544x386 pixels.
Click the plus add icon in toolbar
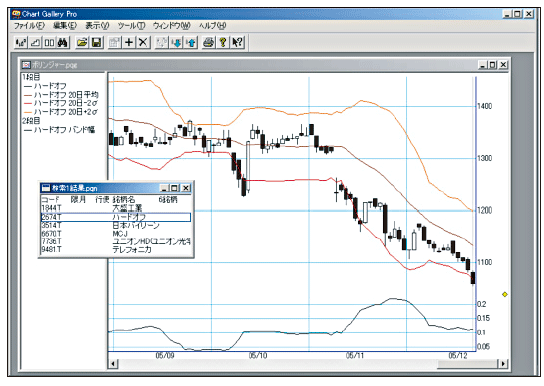[x=129, y=43]
